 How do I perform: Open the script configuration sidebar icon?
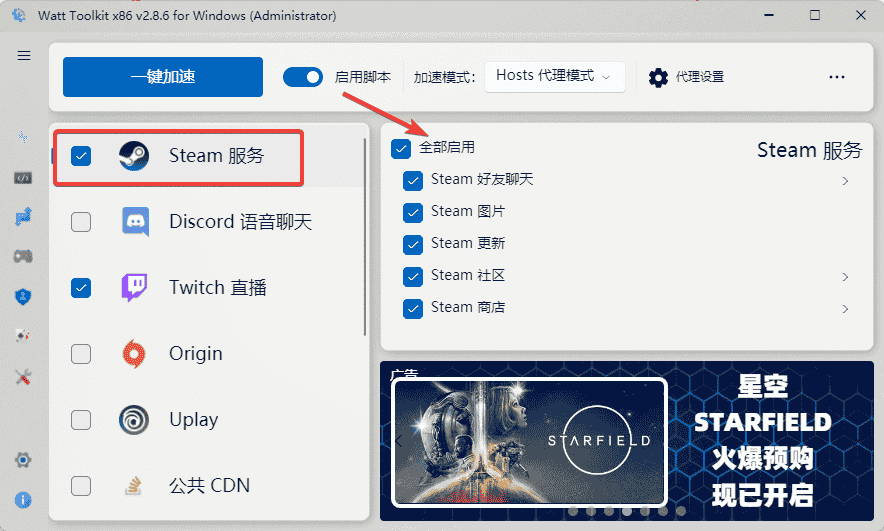(x=23, y=178)
